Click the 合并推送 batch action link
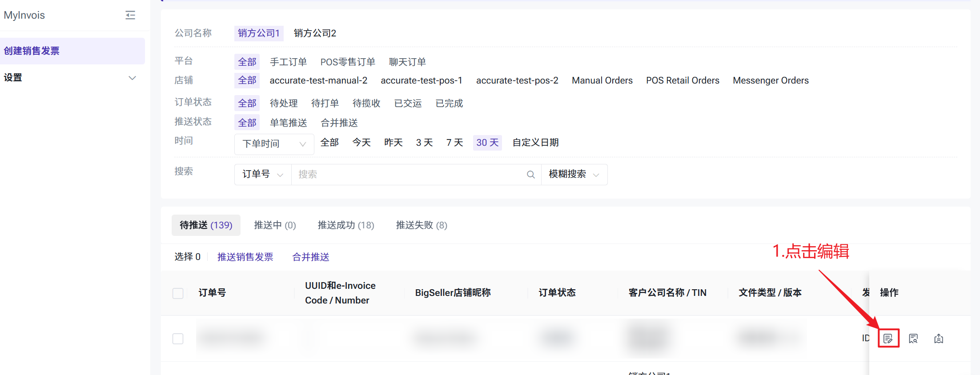 pos(310,257)
